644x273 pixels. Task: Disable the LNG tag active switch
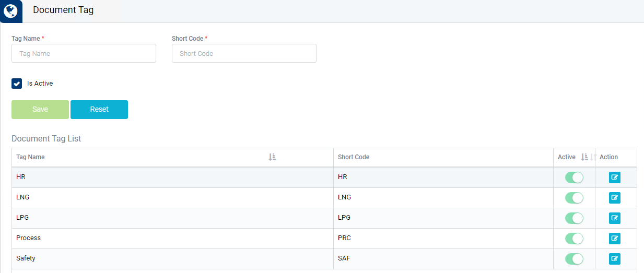pyautogui.click(x=574, y=198)
